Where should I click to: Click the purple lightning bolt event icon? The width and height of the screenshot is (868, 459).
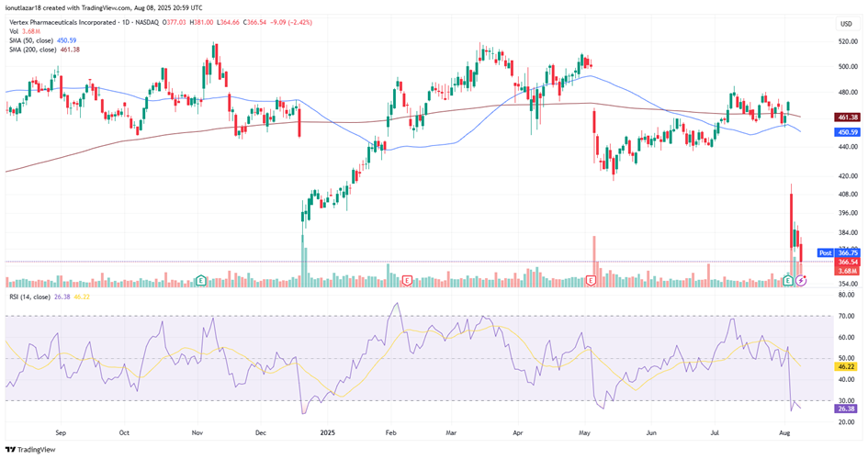801,279
